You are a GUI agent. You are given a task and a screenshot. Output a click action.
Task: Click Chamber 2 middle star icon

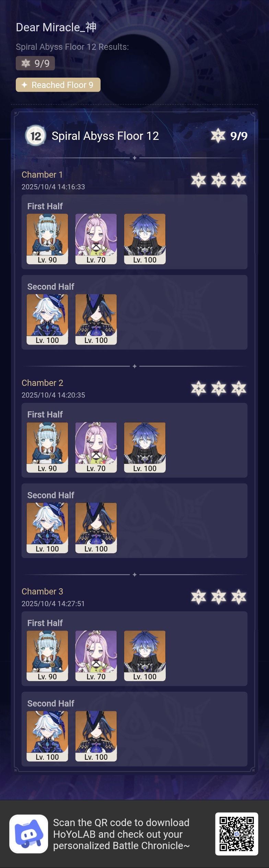pyautogui.click(x=219, y=389)
